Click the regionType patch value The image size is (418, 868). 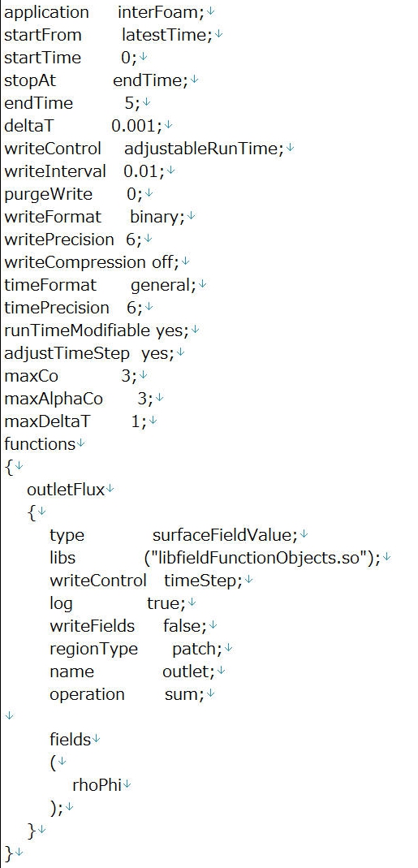coord(196,649)
